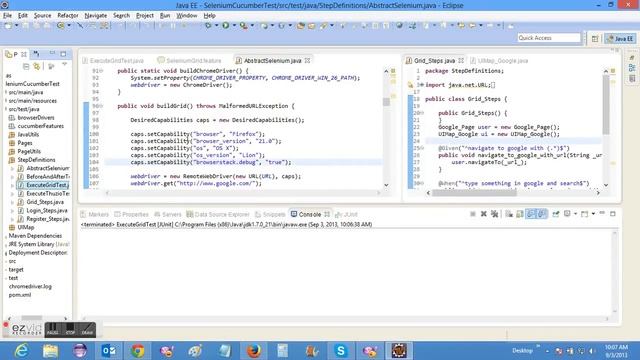Click the ezvid Stop recording button
The width and height of the screenshot is (640, 360).
click(x=70, y=329)
